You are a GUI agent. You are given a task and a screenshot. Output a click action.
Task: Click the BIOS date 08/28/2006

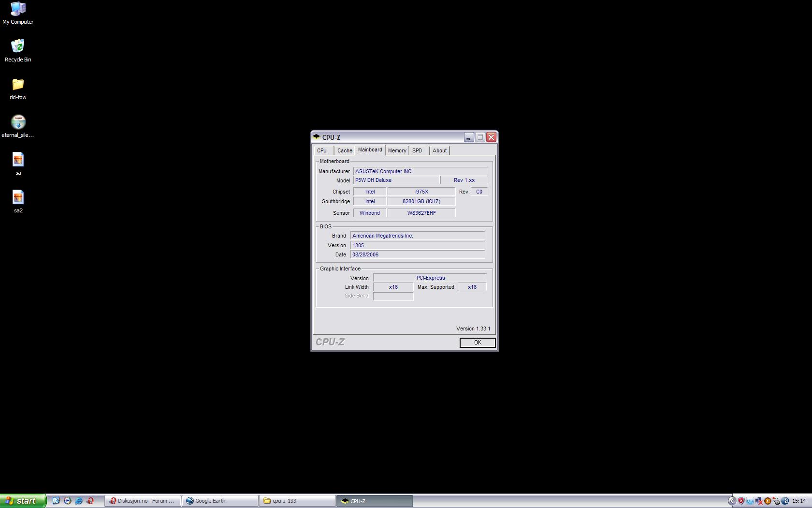coord(418,254)
